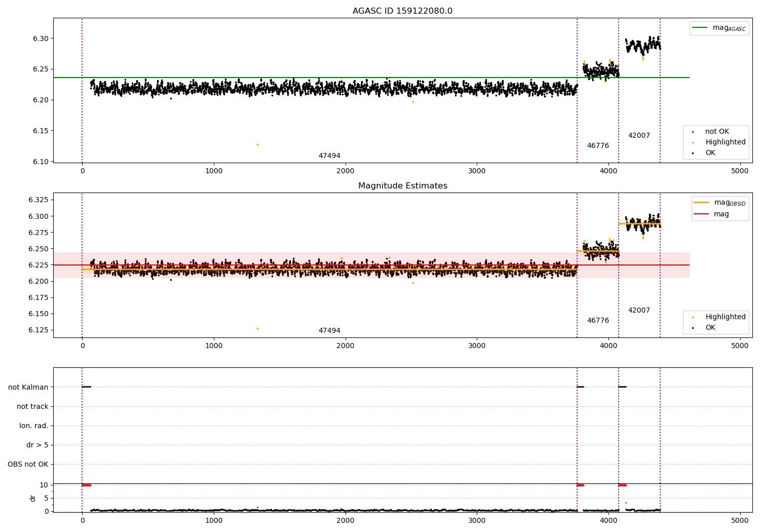This screenshot has height=532, width=760.
Task: Select the "not Kalman" axis label
Action: pos(28,388)
